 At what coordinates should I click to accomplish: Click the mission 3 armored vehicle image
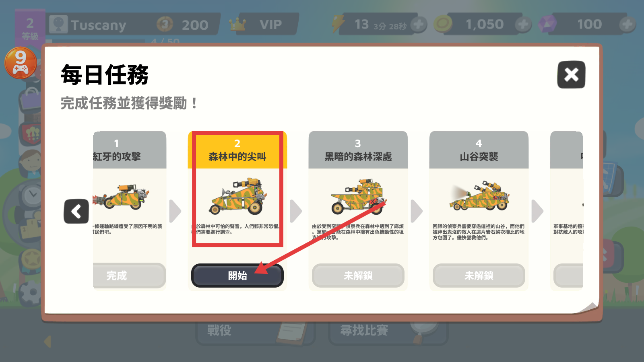tap(358, 196)
